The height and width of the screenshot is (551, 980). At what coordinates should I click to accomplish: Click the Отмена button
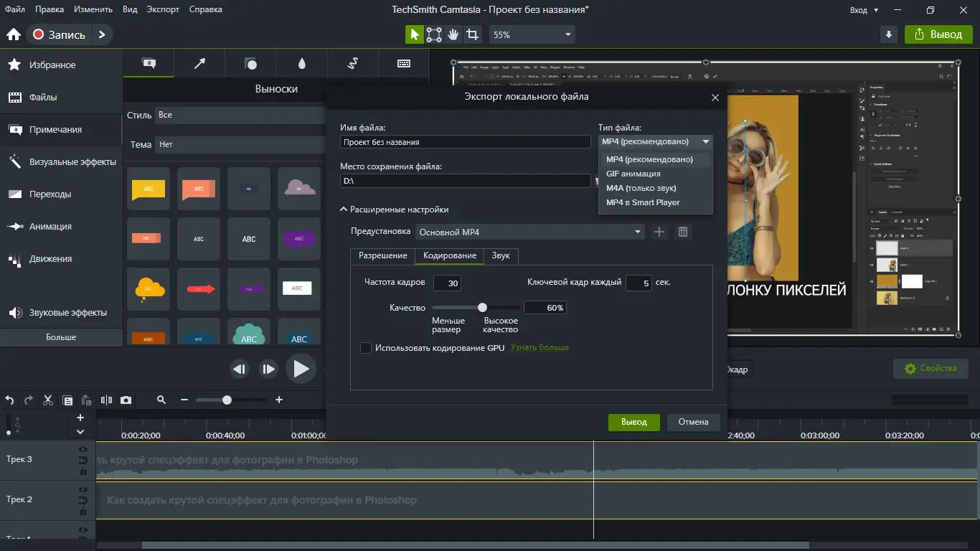693,422
